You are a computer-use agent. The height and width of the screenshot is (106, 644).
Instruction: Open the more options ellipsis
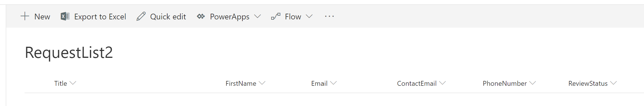tap(329, 16)
